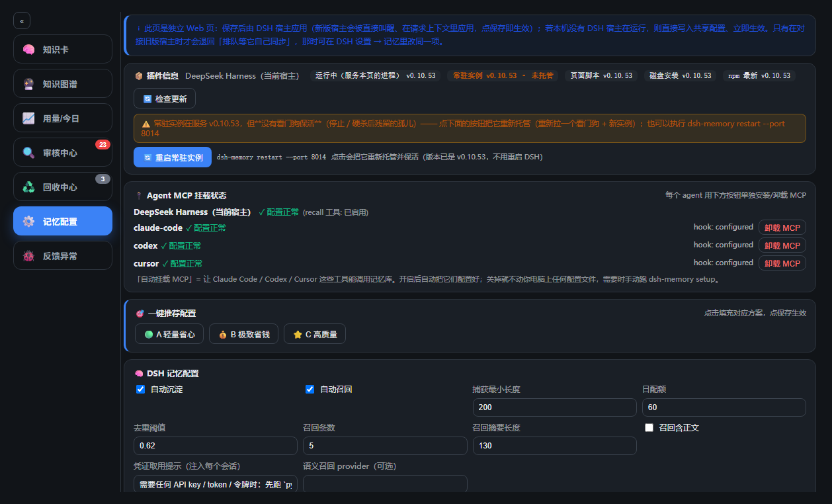Screen dimensions: 832x504
Task: Click the gray 3 badge on 回收中心
Action: coord(103,179)
